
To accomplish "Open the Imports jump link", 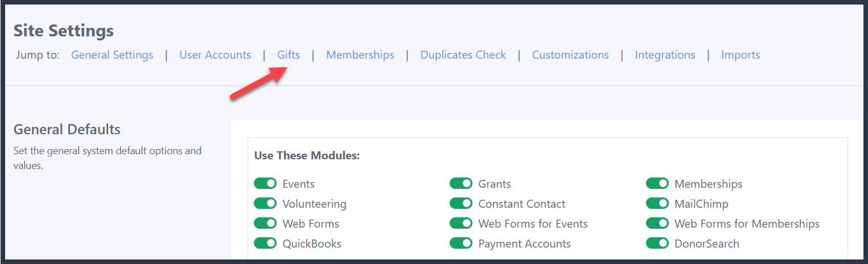I will point(741,55).
